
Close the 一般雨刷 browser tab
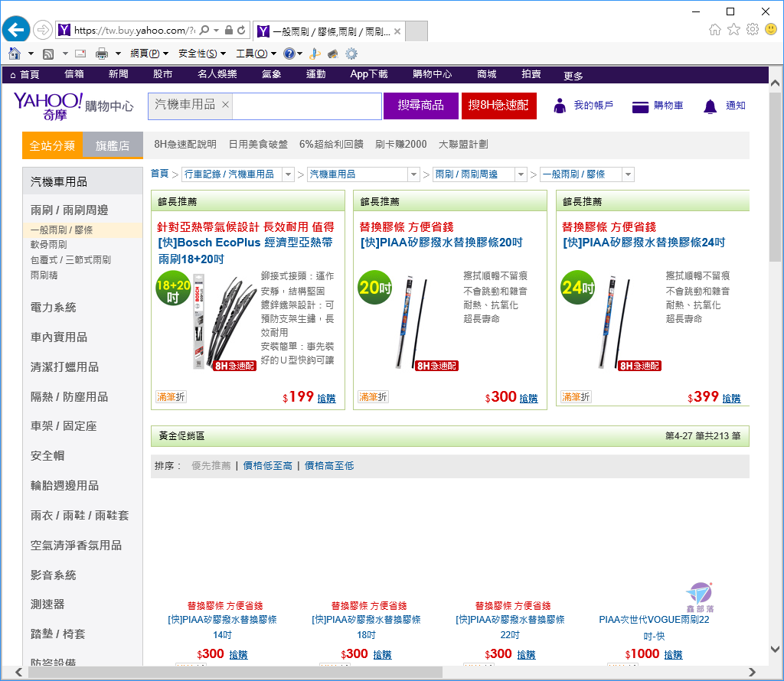[397, 31]
